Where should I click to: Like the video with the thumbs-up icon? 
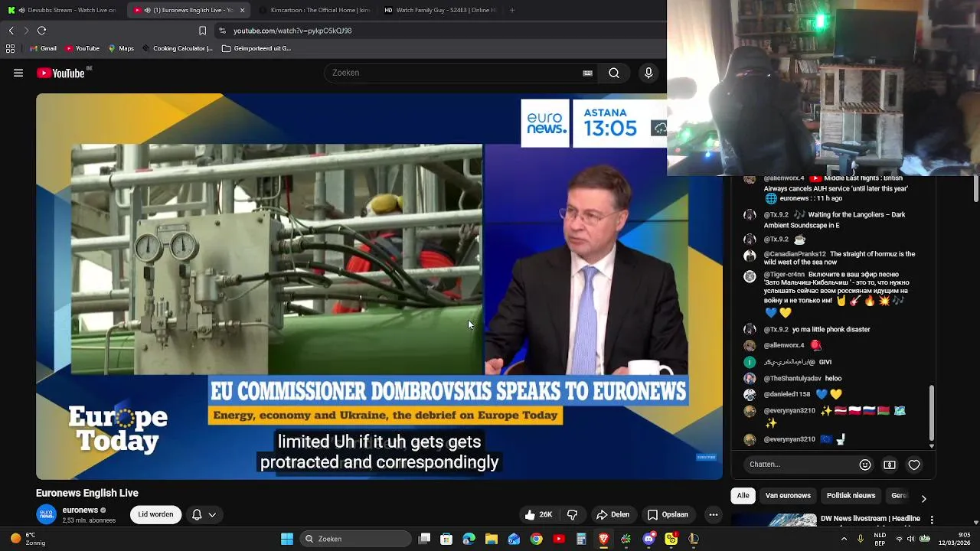pyautogui.click(x=539, y=515)
